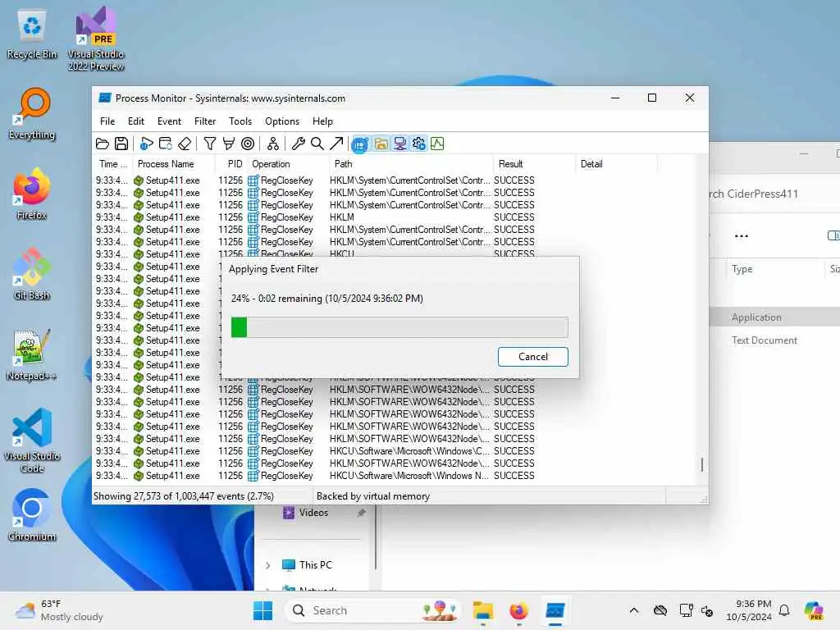The width and height of the screenshot is (840, 630).
Task: Open the File Explorer see more ellipsis
Action: click(742, 235)
